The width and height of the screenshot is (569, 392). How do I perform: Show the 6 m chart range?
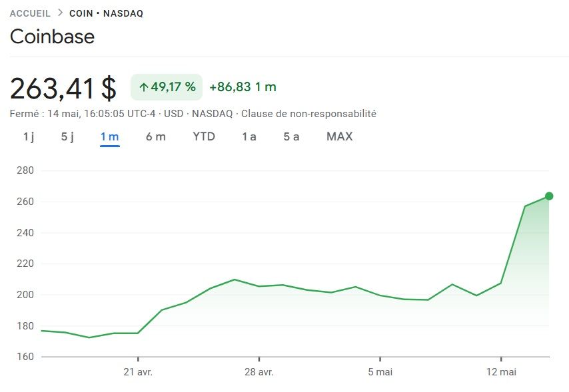click(x=156, y=136)
